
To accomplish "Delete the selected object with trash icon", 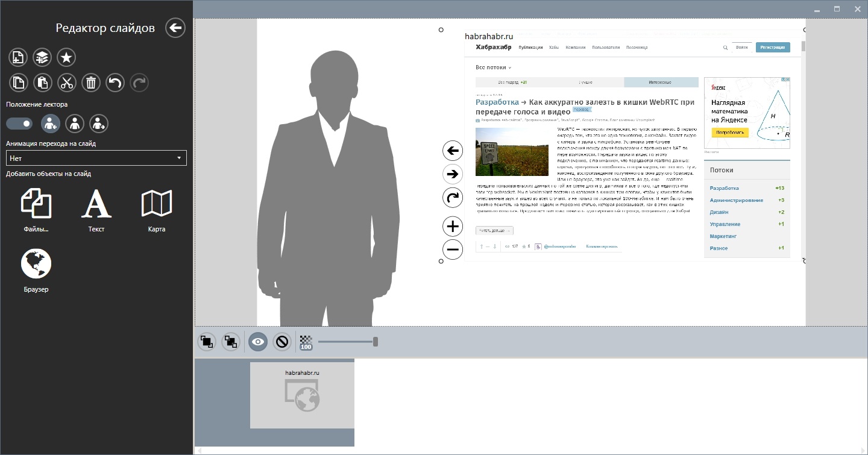I will coord(90,82).
